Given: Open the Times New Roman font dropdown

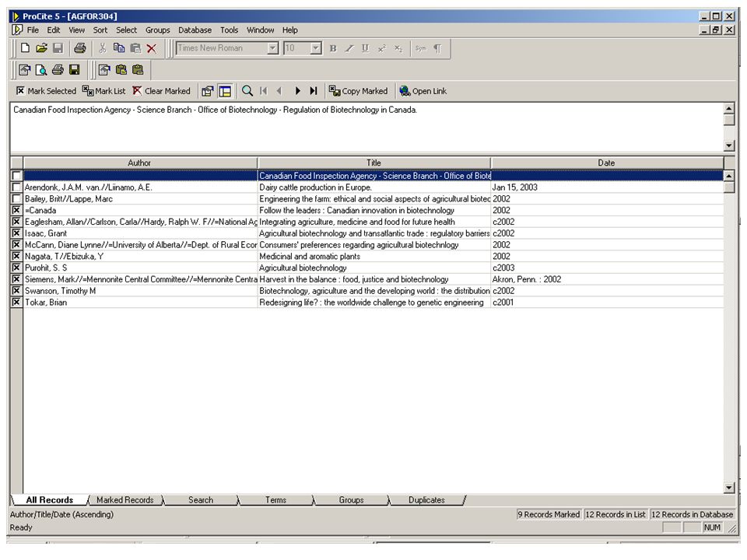Looking at the screenshot, I should [272, 48].
